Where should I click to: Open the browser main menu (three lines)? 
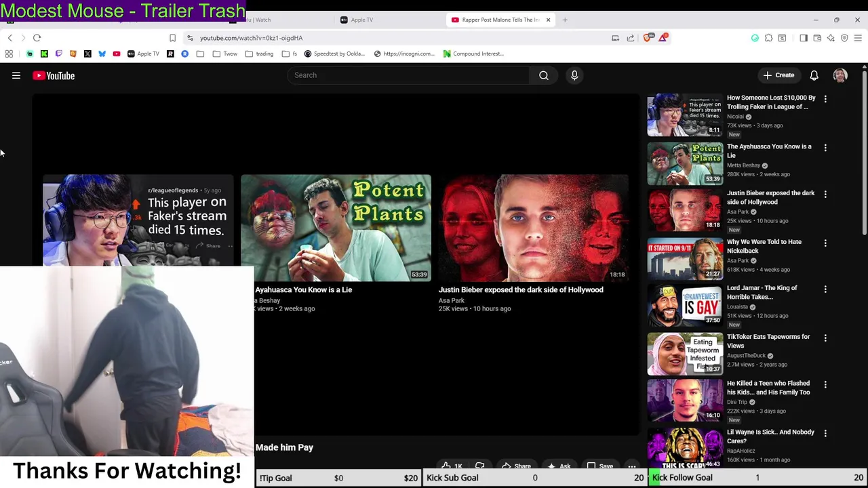[x=858, y=38]
